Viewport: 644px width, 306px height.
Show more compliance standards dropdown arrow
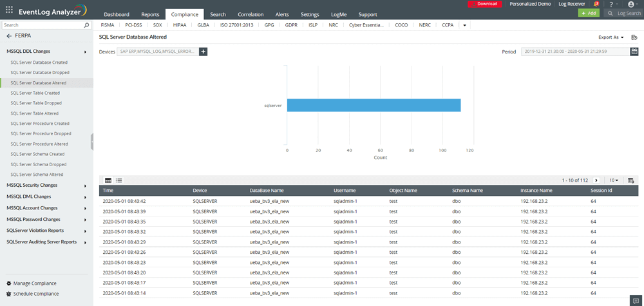pos(464,25)
